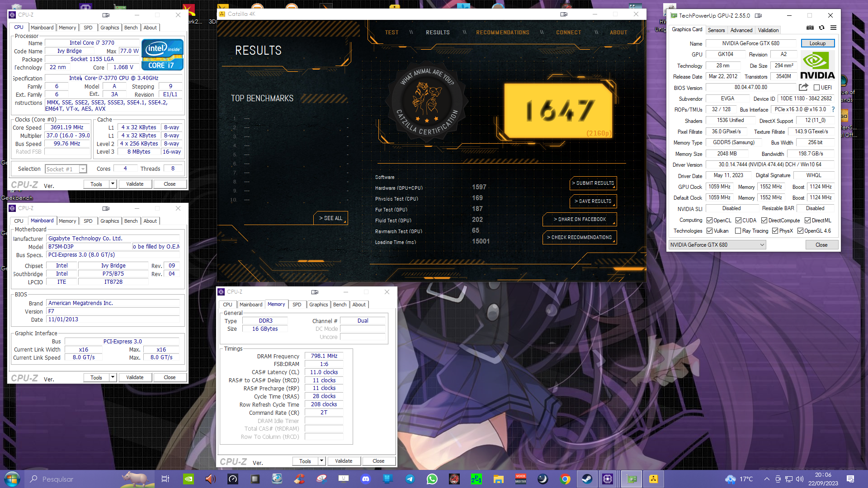The height and width of the screenshot is (488, 868).
Task: Open the weather widget showing 17°C
Action: pos(740,479)
